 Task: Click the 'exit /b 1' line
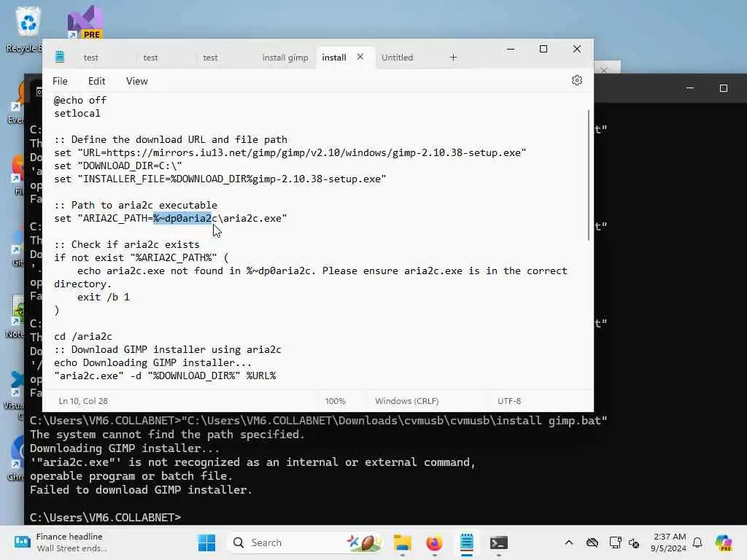click(x=104, y=297)
